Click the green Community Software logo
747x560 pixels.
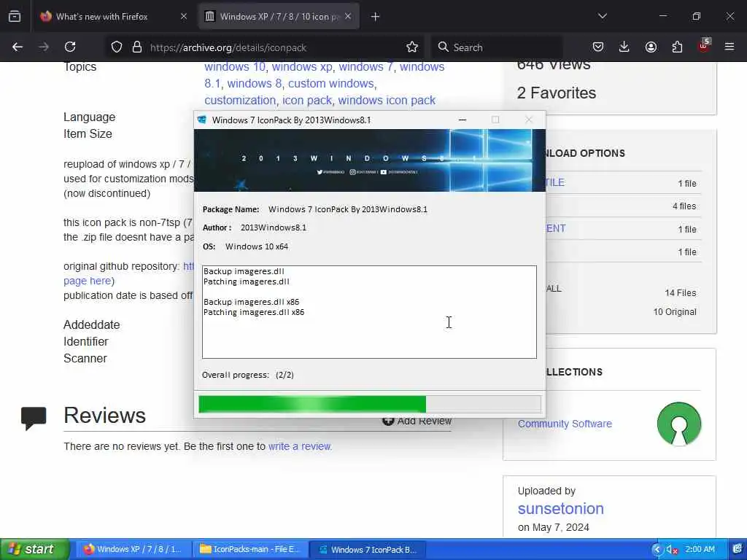coord(679,424)
